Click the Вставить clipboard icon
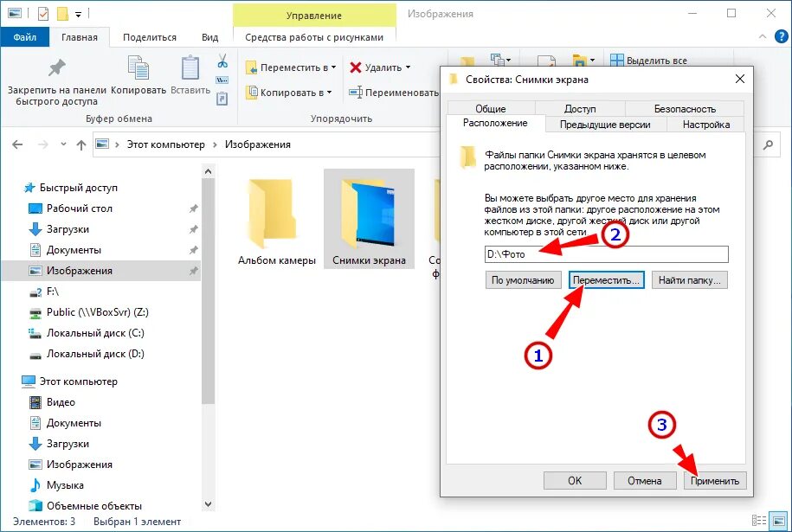Image resolution: width=792 pixels, height=532 pixels. [190, 68]
